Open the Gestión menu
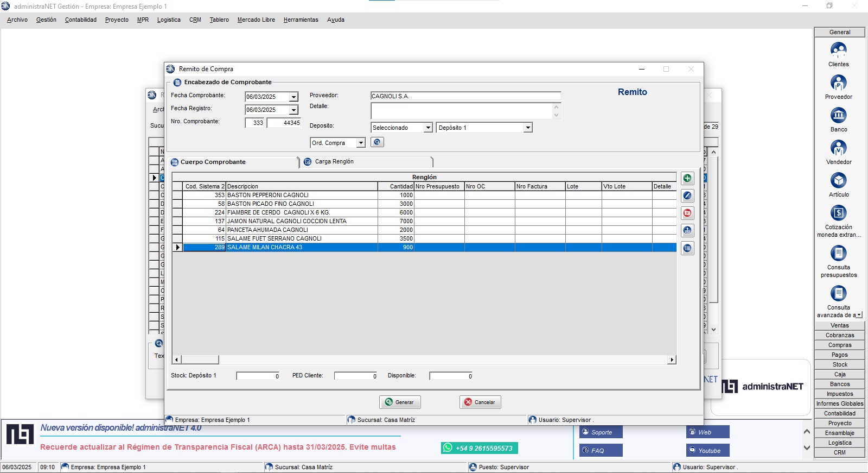The width and height of the screenshot is (868, 473). (46, 20)
